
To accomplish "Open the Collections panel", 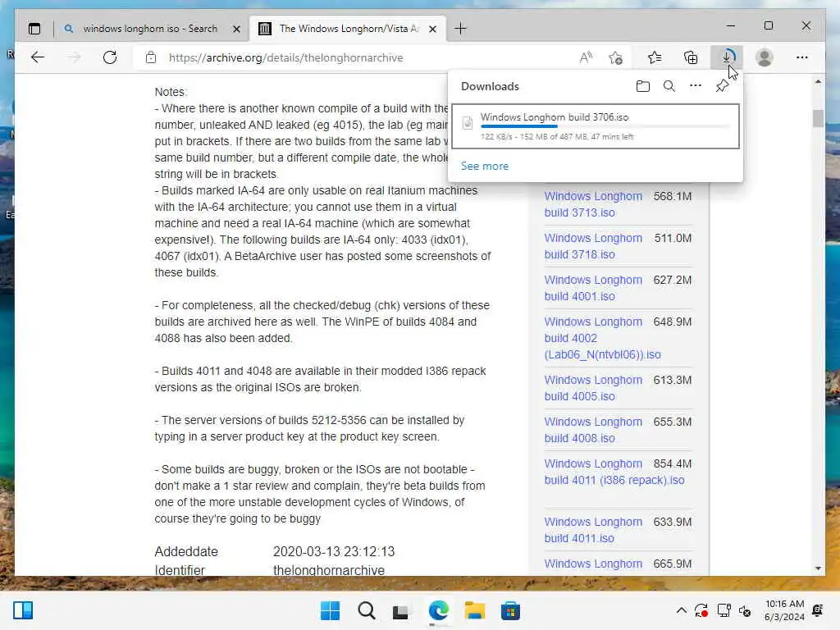I will [691, 57].
